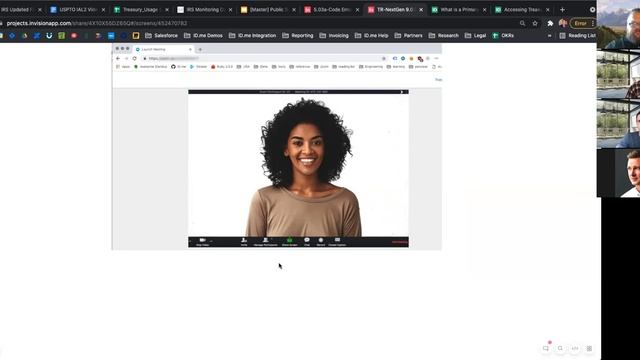Open a new browser tab
640x360 pixels.
pos(562,9)
